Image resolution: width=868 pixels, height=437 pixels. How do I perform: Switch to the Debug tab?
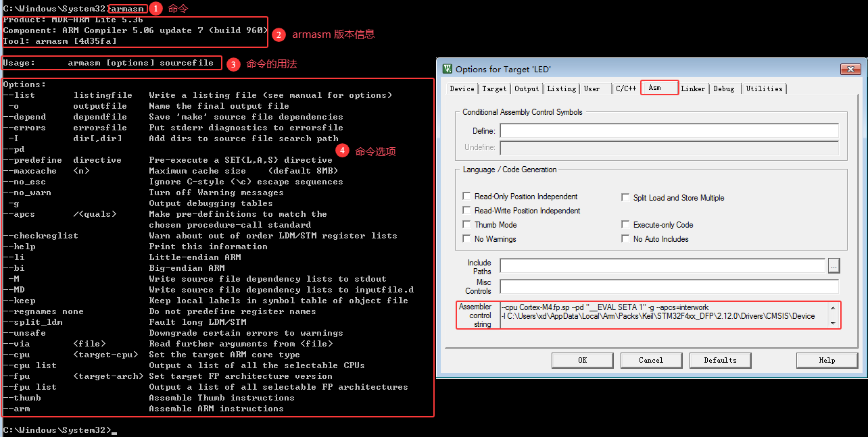coord(724,88)
